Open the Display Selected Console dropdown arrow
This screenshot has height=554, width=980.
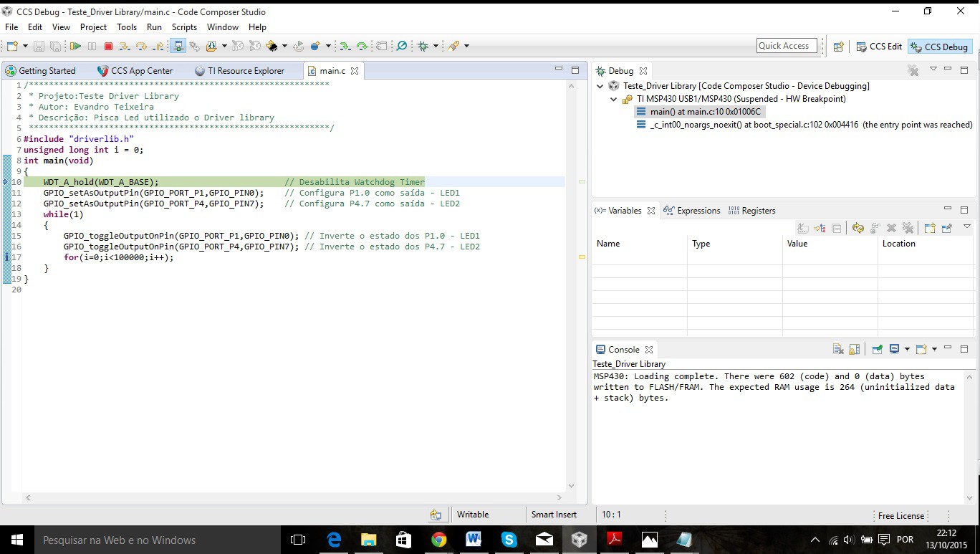(x=907, y=349)
